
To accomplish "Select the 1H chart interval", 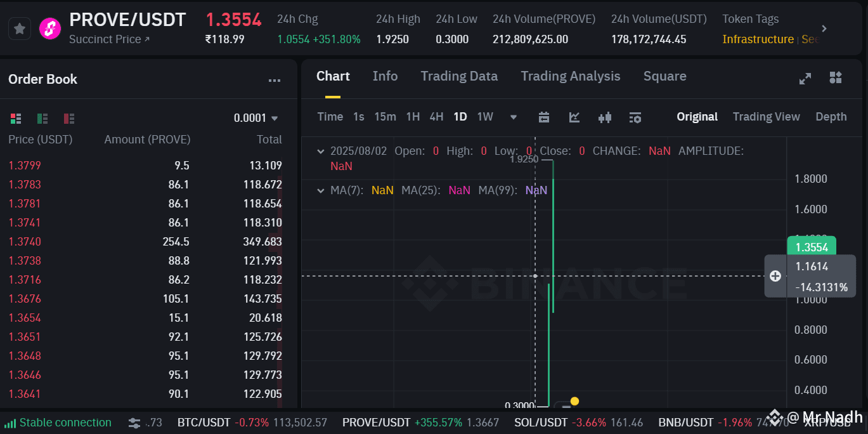I will (x=413, y=117).
